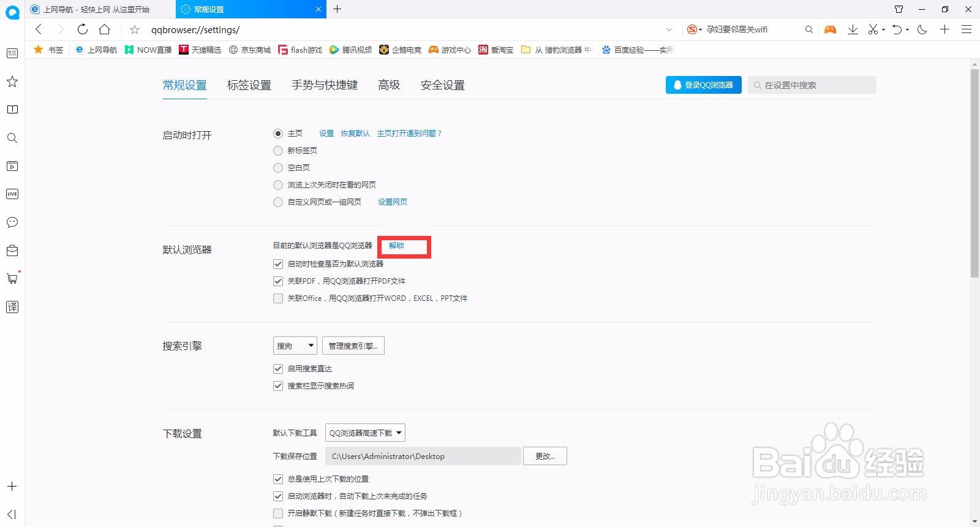
Task: Open a new tab with the plus button
Action: (337, 9)
